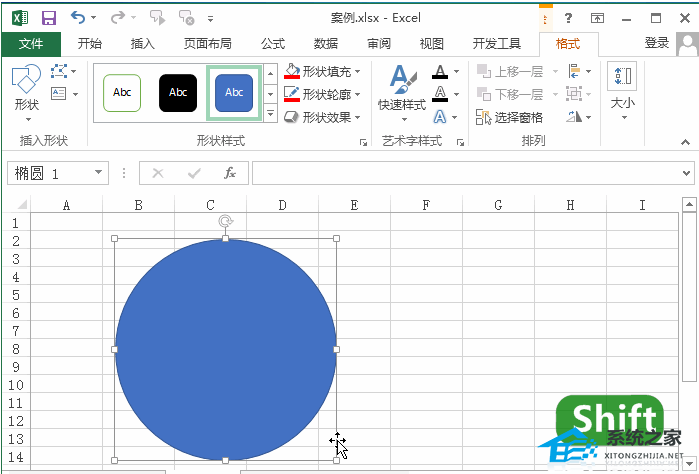Open the 形状轮廓 dropdown arrow
699x474 pixels.
coord(358,94)
